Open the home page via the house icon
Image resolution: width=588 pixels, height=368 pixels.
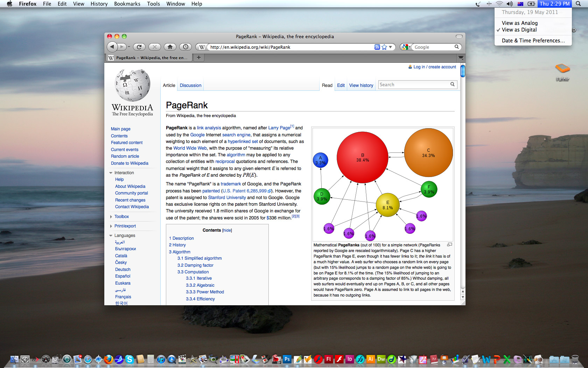tap(170, 47)
